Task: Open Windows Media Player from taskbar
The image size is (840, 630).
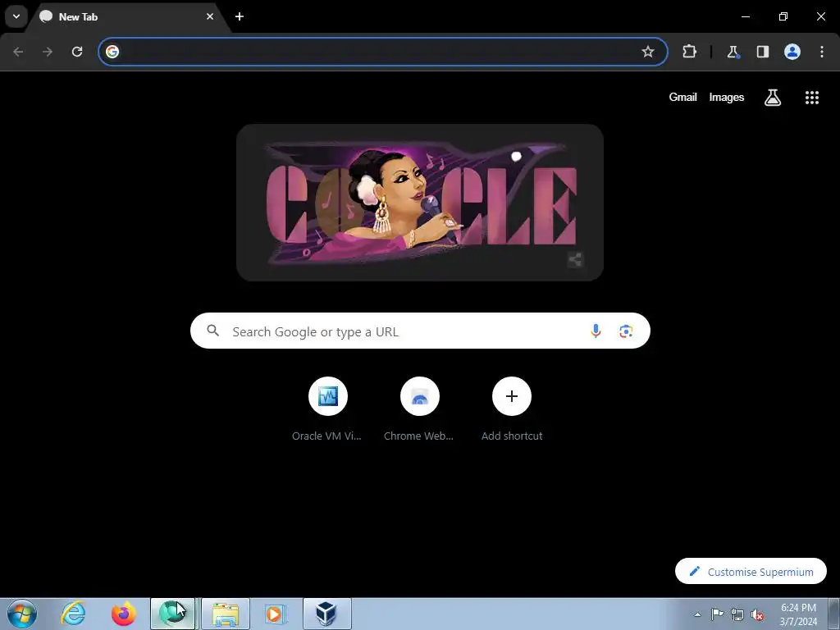Action: click(x=275, y=614)
